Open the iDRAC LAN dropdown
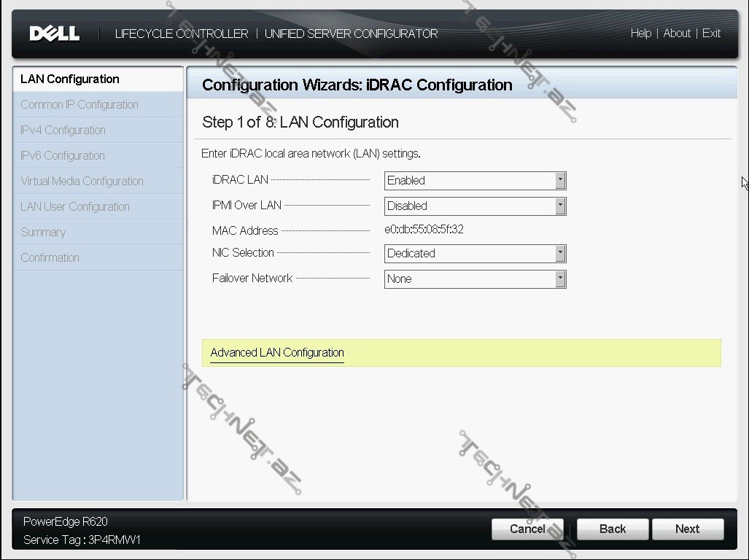This screenshot has height=560, width=749. pyautogui.click(x=475, y=181)
